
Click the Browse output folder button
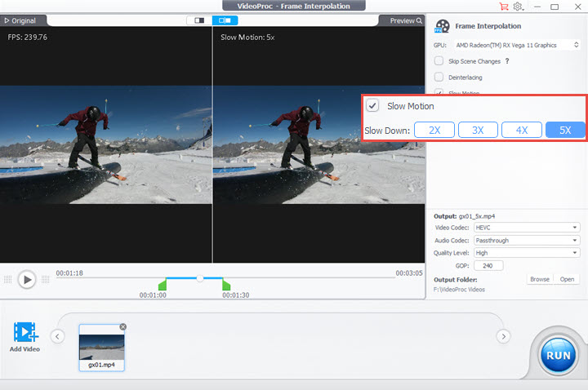[539, 279]
